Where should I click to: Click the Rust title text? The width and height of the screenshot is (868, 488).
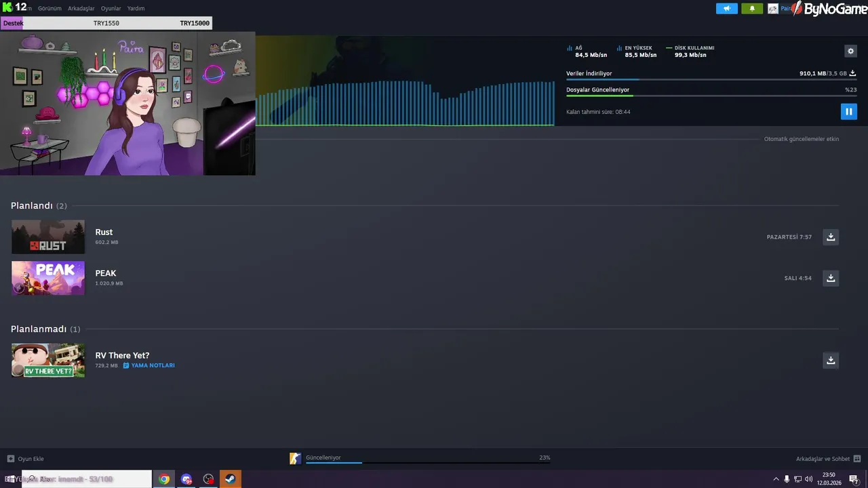[104, 232]
